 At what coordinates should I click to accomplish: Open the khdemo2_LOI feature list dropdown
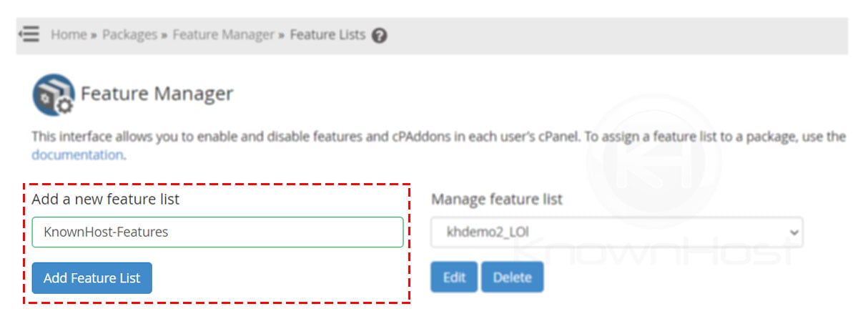click(x=617, y=232)
